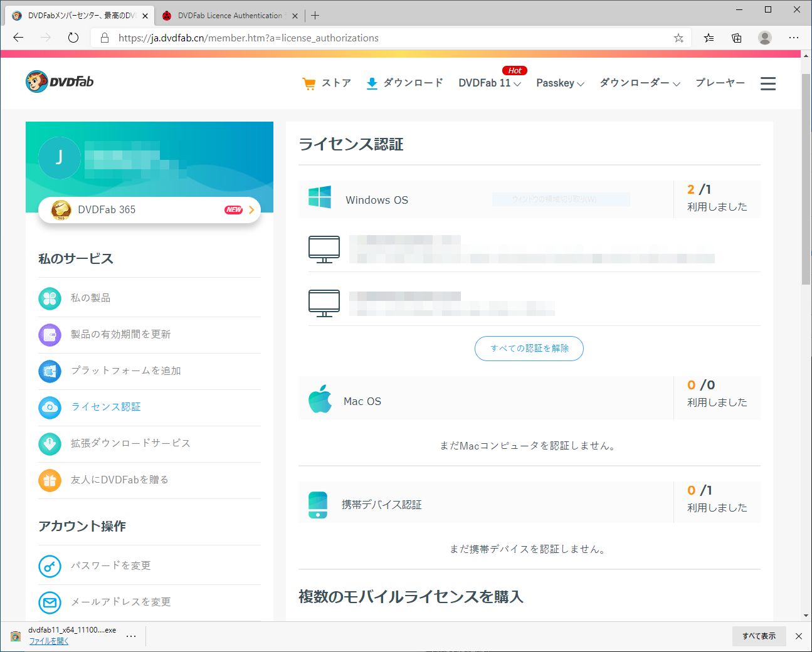
Task: Bookmark this page with star icon
Action: pyautogui.click(x=678, y=38)
